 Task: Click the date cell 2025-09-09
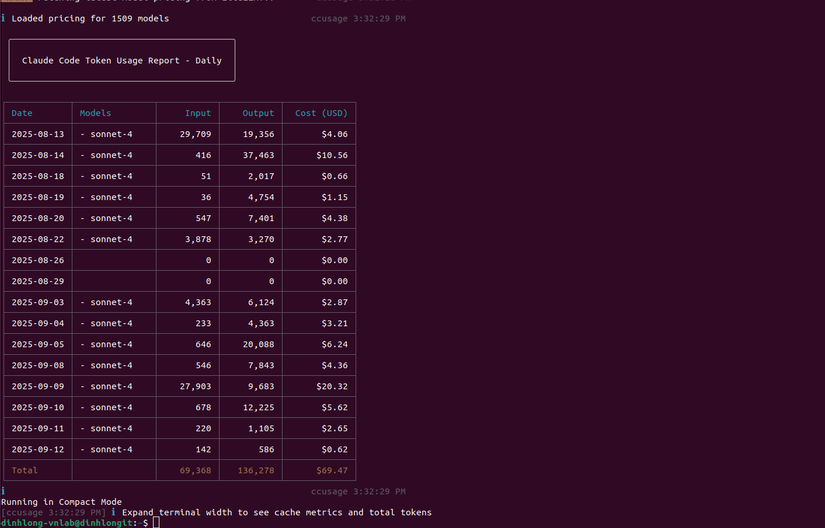(38, 387)
